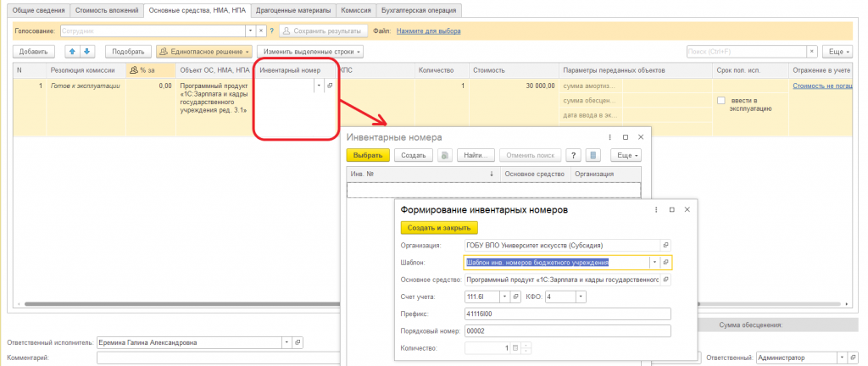Open the Единогласное решение dropdown
Image resolution: width=868 pixels, height=366 pixels.
pos(204,52)
